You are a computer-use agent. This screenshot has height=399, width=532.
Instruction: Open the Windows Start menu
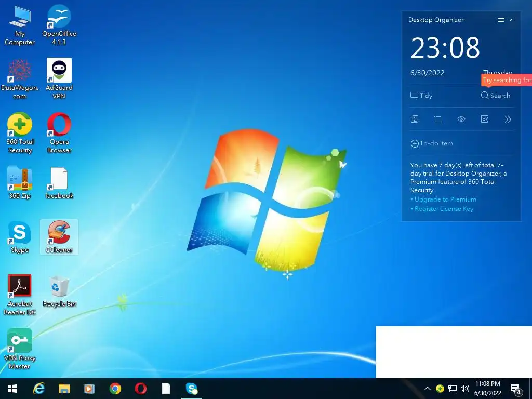click(12, 389)
